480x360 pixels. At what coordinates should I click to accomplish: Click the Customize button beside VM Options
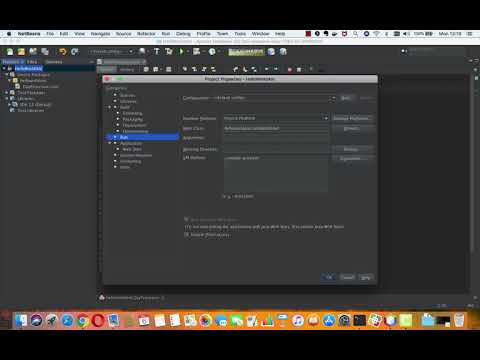click(352, 159)
